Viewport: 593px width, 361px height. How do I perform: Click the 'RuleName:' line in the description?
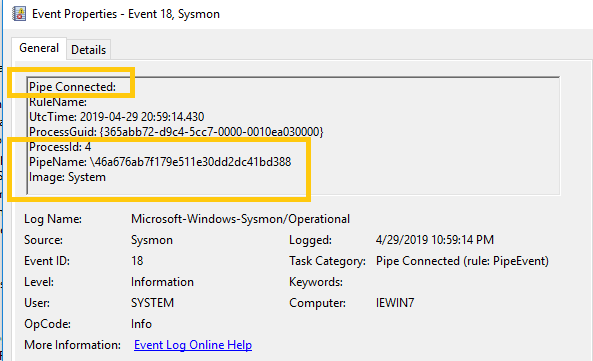pyautogui.click(x=58, y=102)
